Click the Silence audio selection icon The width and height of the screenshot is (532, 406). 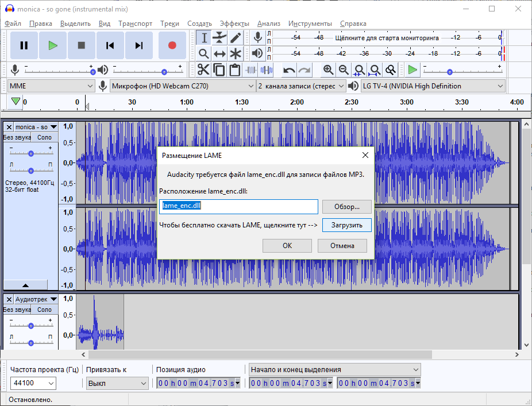click(267, 70)
